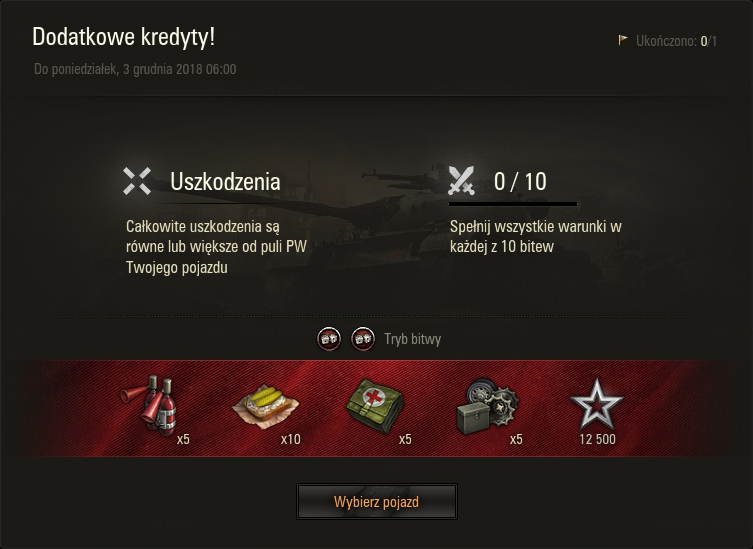The width and height of the screenshot is (753, 549).
Task: Click the Tryb bitwy label
Action: 413,339
